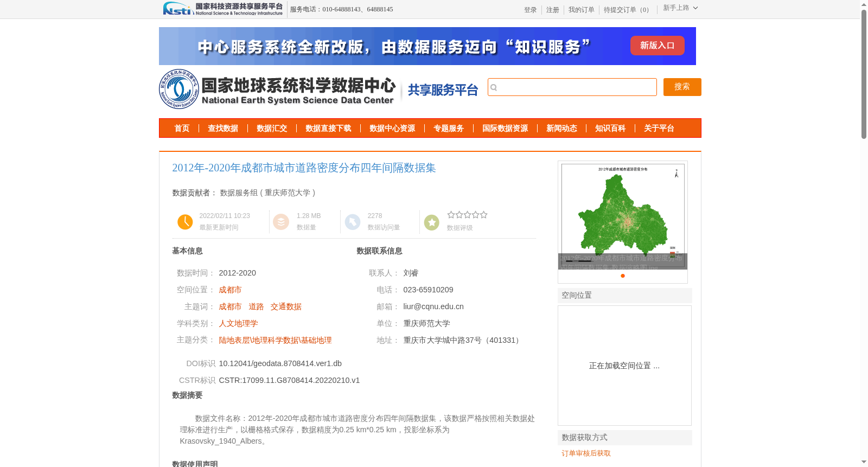This screenshot has width=868, height=467.
Task: Click the DOI value 10.12041/geodata.8708414.ver1.db
Action: click(280, 364)
